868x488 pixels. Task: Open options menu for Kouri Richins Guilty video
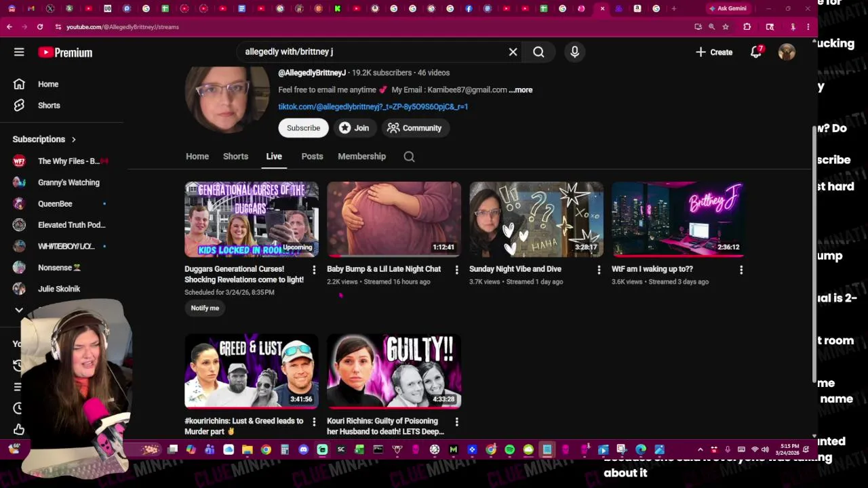click(x=456, y=422)
